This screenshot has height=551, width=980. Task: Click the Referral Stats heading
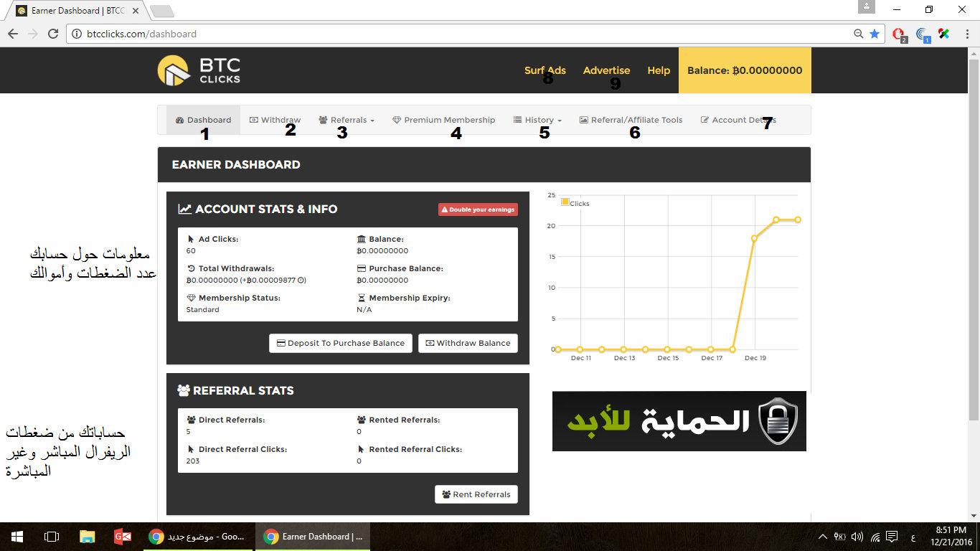(235, 391)
